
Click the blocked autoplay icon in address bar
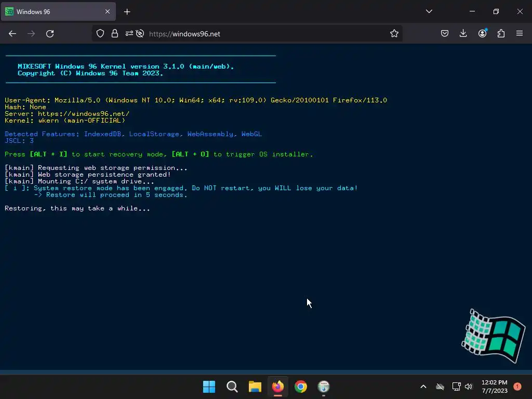(x=140, y=34)
